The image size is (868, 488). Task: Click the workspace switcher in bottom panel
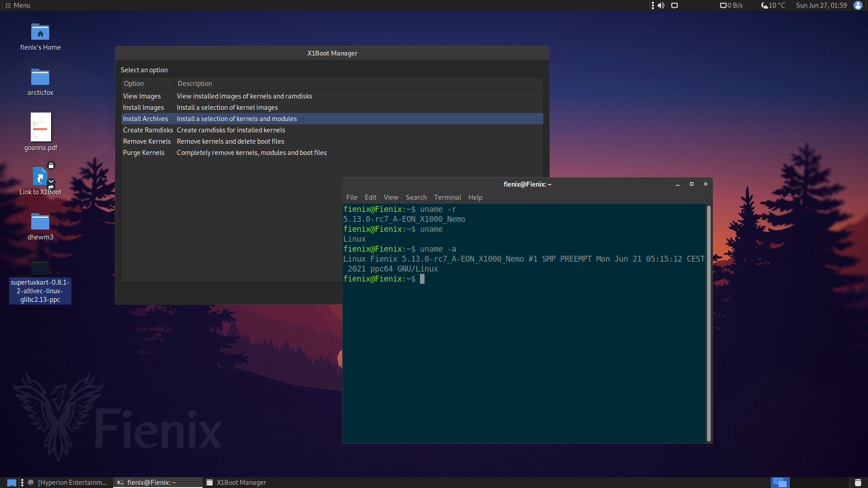780,483
